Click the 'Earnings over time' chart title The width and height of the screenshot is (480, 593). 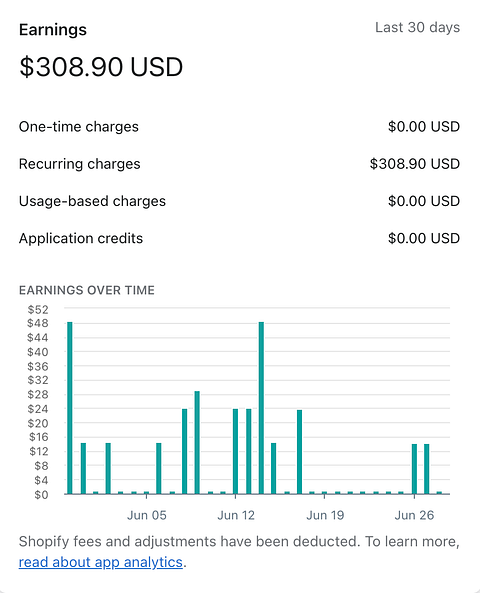coord(87,290)
